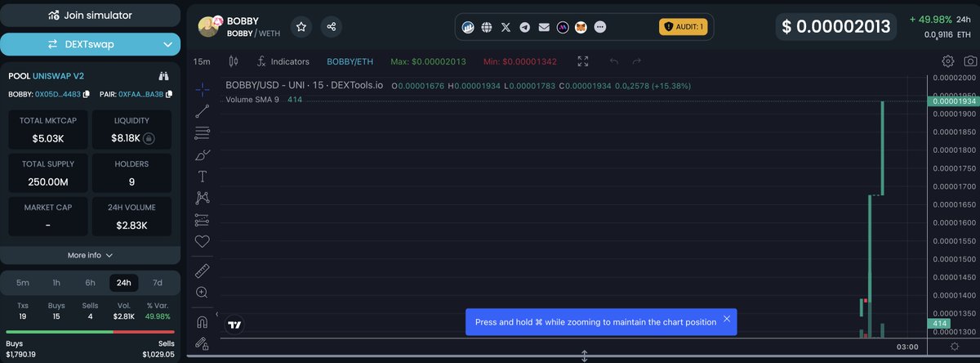Copy the BOBBY contract address
Screen dimensions: 980x363
88,94
